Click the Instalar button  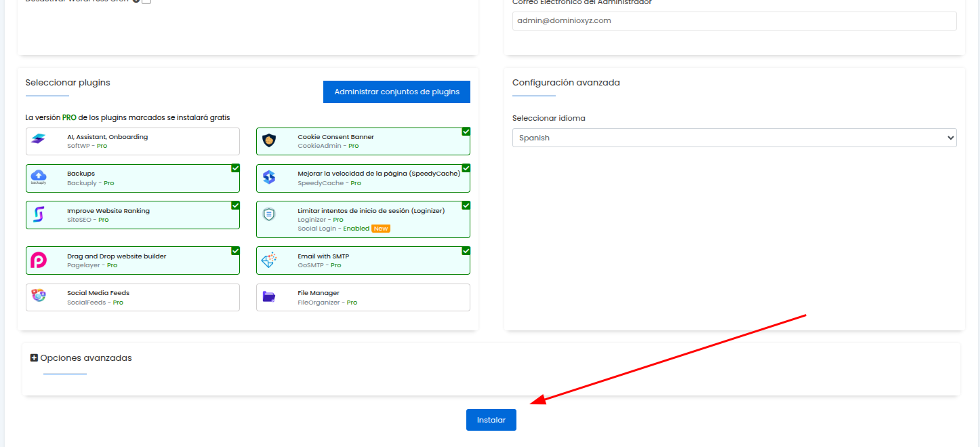point(491,420)
